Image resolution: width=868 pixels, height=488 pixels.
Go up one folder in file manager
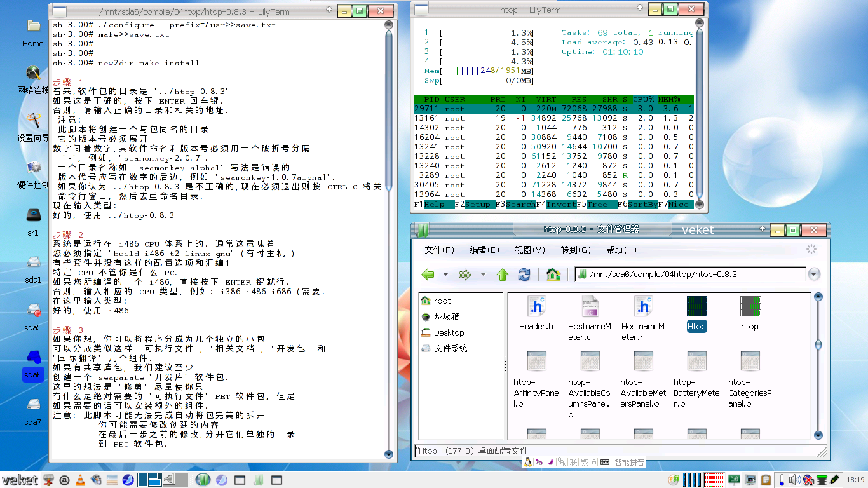503,274
